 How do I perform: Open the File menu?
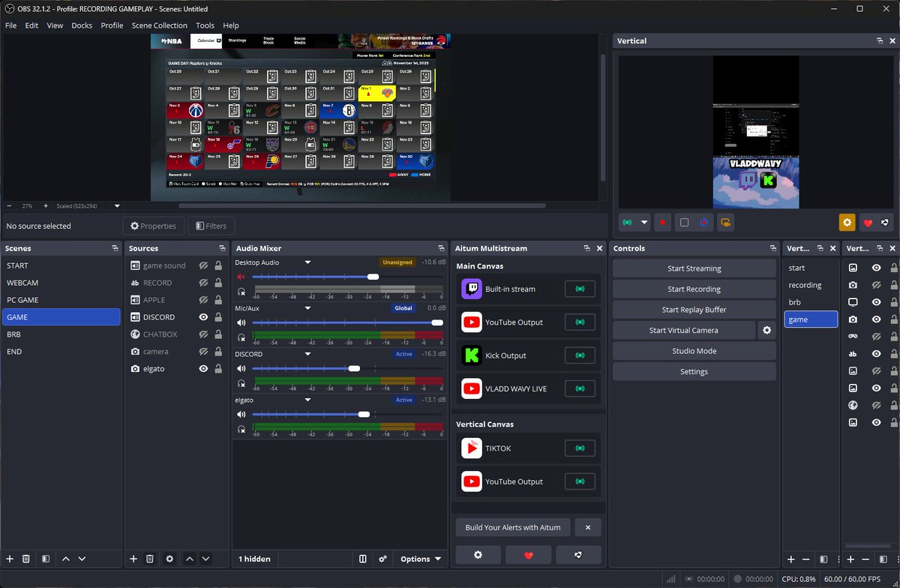click(11, 25)
